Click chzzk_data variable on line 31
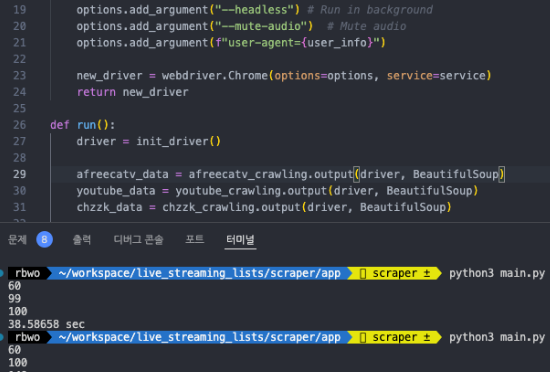 click(x=109, y=207)
